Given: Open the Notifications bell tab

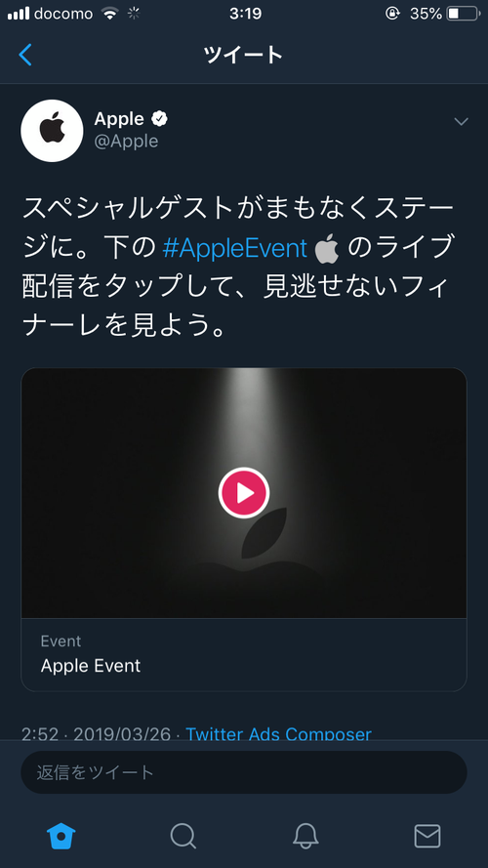Looking at the screenshot, I should pyautogui.click(x=305, y=836).
